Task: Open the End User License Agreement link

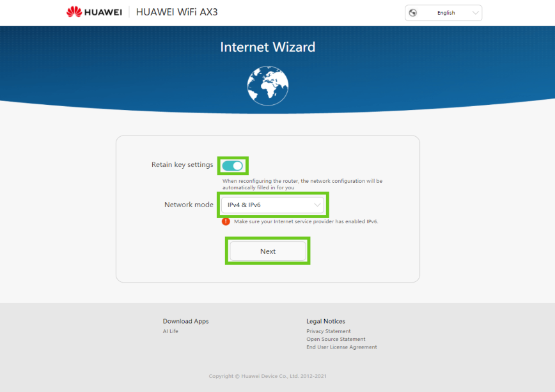Action: [341, 347]
